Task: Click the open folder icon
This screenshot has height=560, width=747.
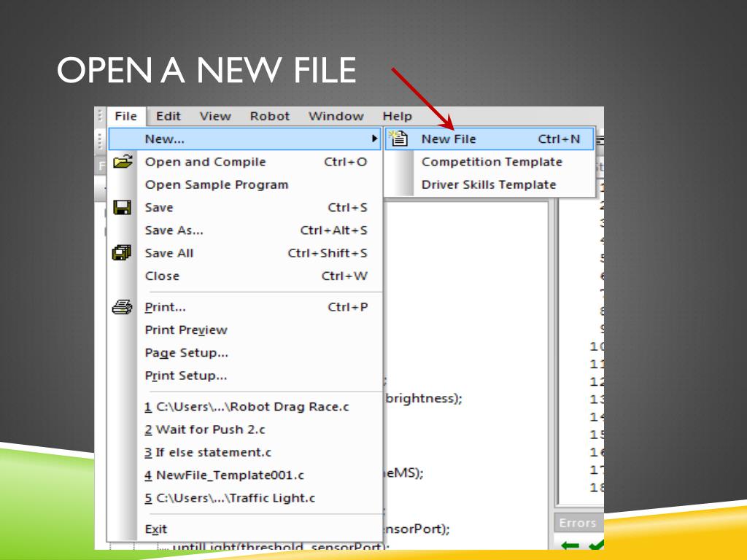Action: click(123, 161)
